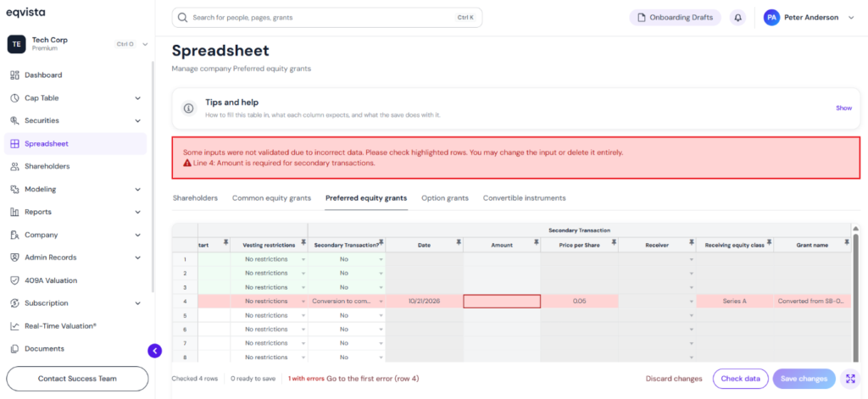Toggle fullscreen spreadsheet expand icon
The height and width of the screenshot is (399, 868).
pyautogui.click(x=849, y=379)
